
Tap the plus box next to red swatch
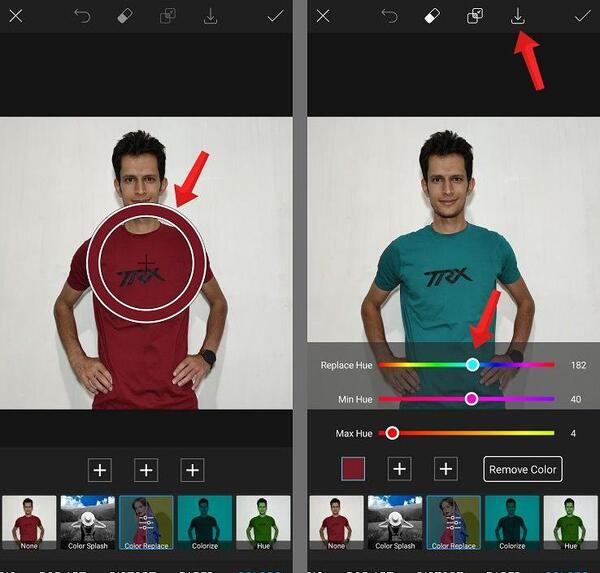point(399,469)
